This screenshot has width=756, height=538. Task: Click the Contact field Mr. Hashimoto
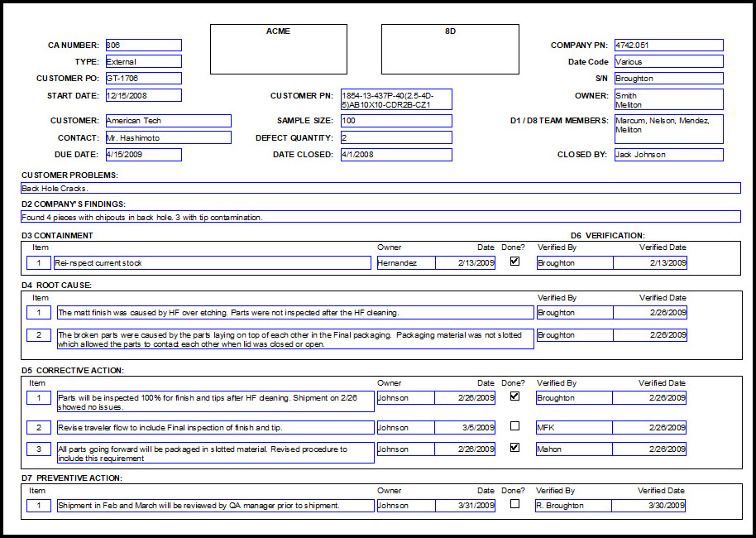[168, 137]
